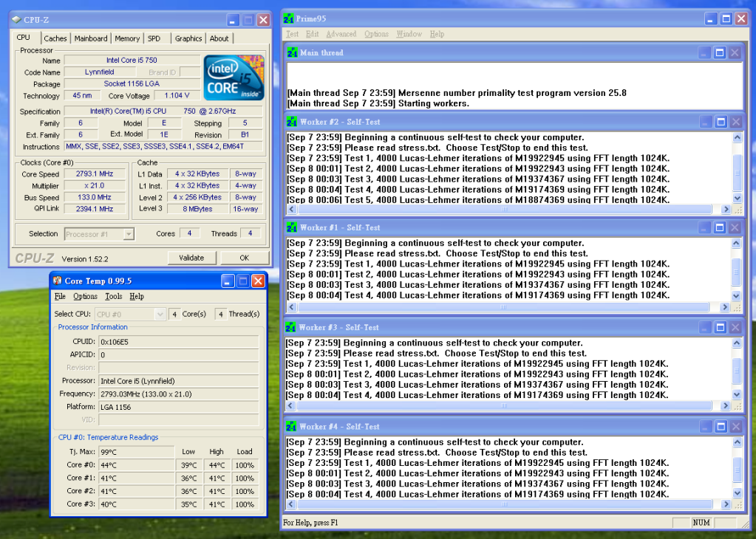Screen dimensions: 756x539
Task: Maximize the Worker #2 child window
Action: tap(721, 122)
